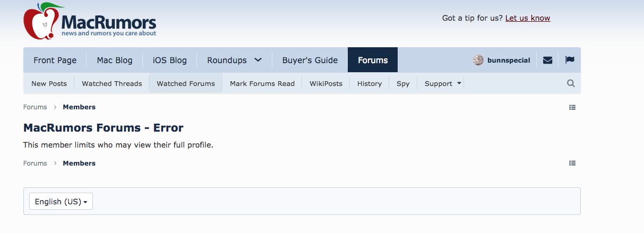Open WikiPosts
The height and width of the screenshot is (233, 644).
326,83
